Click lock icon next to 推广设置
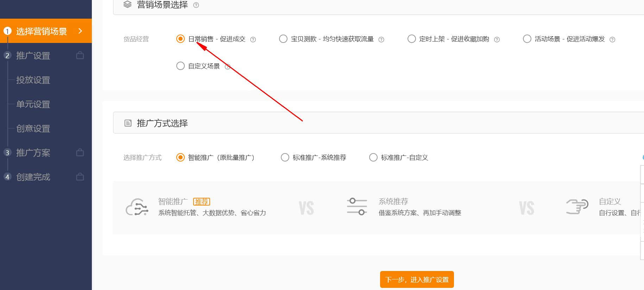 point(80,55)
